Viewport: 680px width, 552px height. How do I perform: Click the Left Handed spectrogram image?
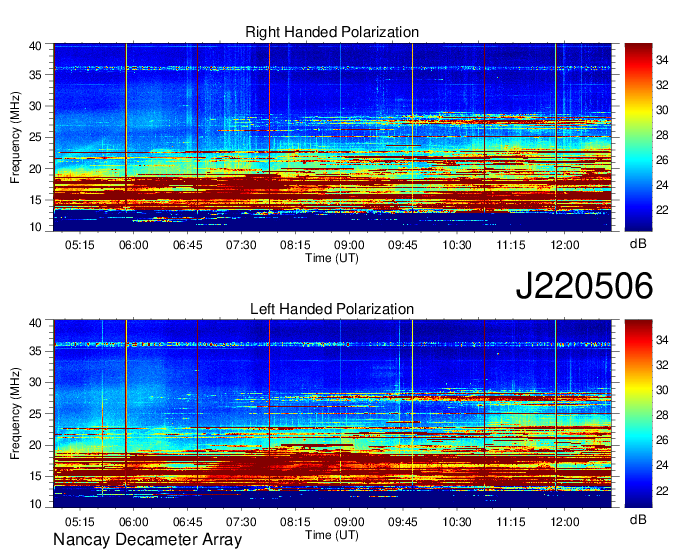332,414
